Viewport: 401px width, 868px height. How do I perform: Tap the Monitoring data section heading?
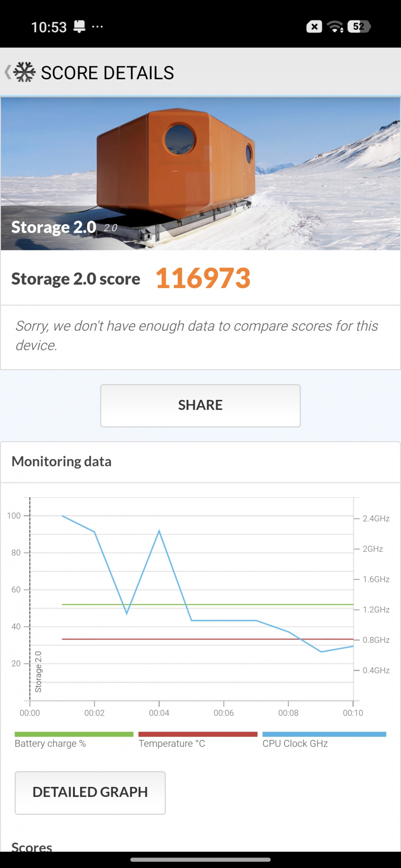(61, 461)
